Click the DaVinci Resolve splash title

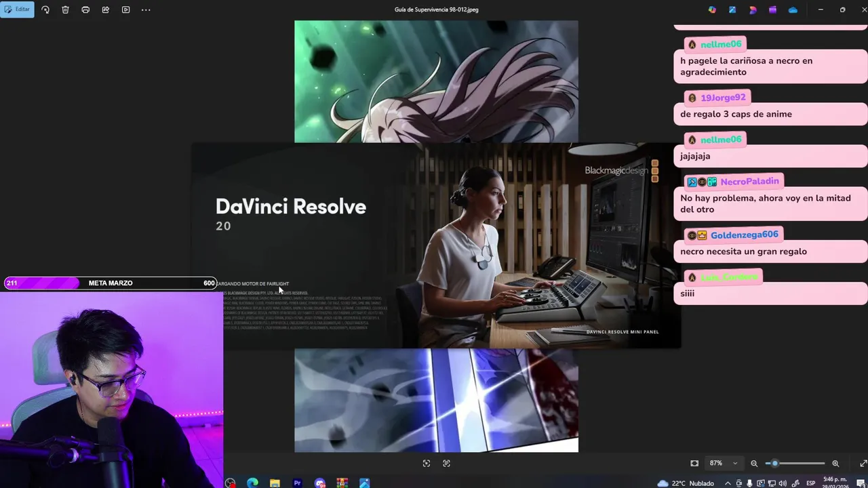point(291,207)
